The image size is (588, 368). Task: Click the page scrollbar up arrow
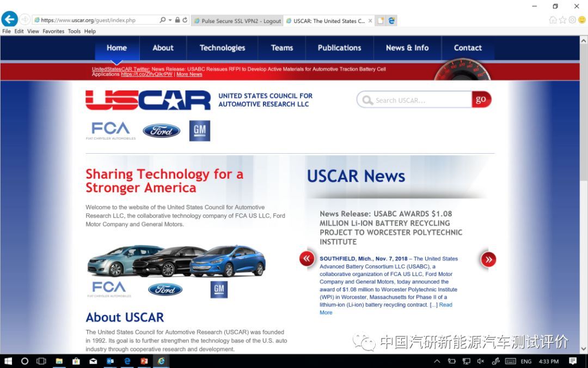(584, 40)
